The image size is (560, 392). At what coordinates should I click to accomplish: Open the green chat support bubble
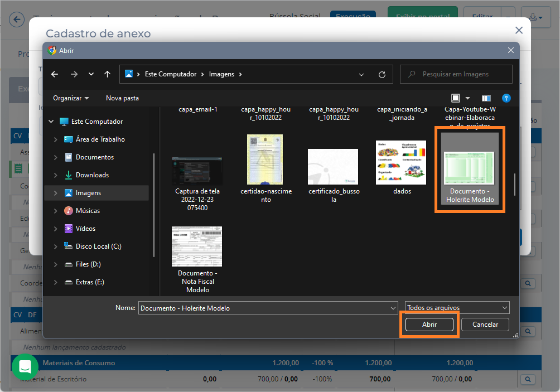point(25,367)
